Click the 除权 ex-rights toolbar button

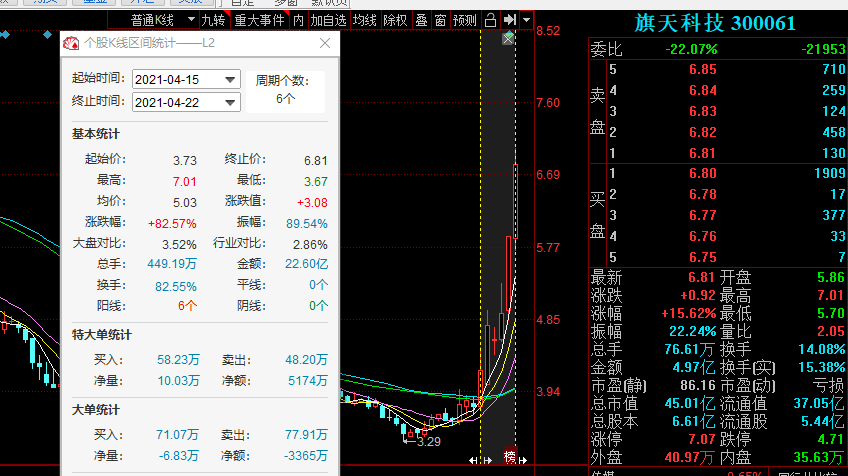(x=395, y=21)
